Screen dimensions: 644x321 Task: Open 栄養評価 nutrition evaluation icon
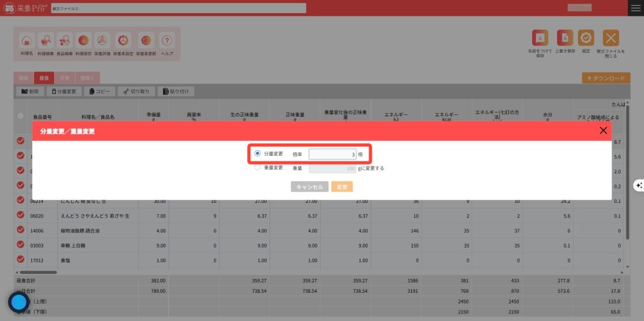coord(103,41)
